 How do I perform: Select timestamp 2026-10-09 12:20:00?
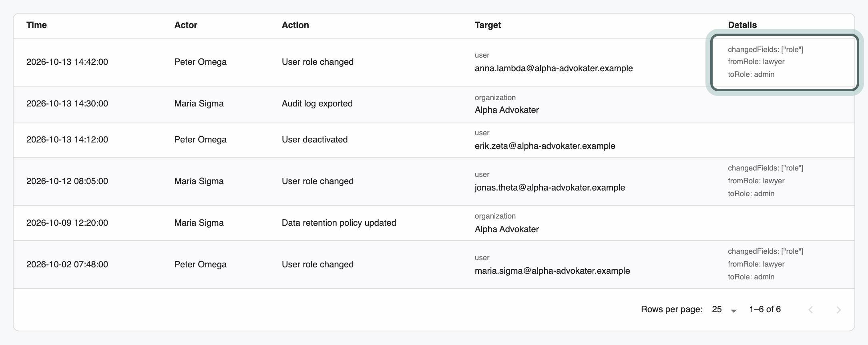pyautogui.click(x=67, y=223)
